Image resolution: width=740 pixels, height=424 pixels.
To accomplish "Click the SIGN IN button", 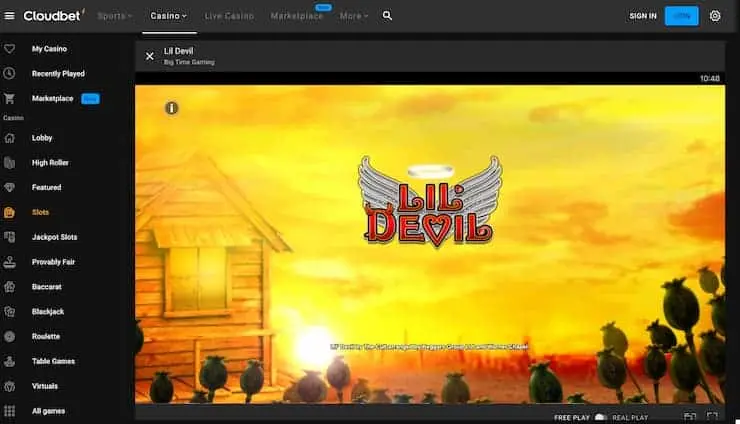I will [x=642, y=16].
